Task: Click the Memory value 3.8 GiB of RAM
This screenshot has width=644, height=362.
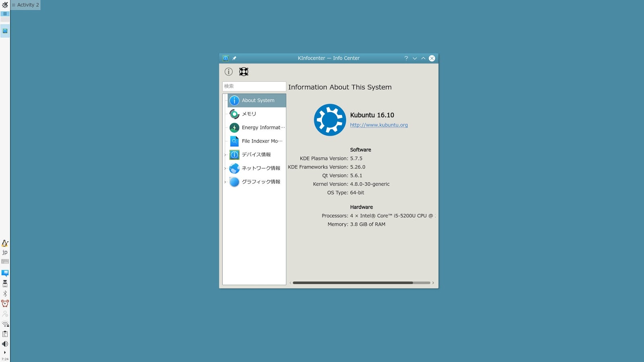Action: click(367, 224)
